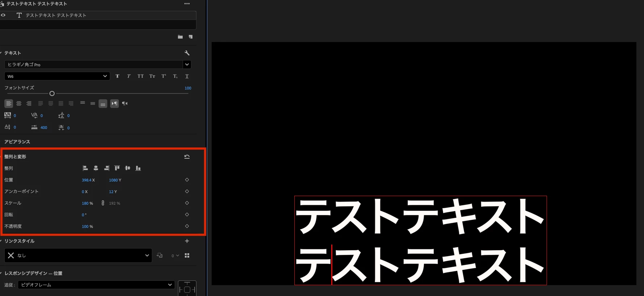The width and height of the screenshot is (644, 296).
Task: Center align the paragraph text
Action: (x=19, y=104)
